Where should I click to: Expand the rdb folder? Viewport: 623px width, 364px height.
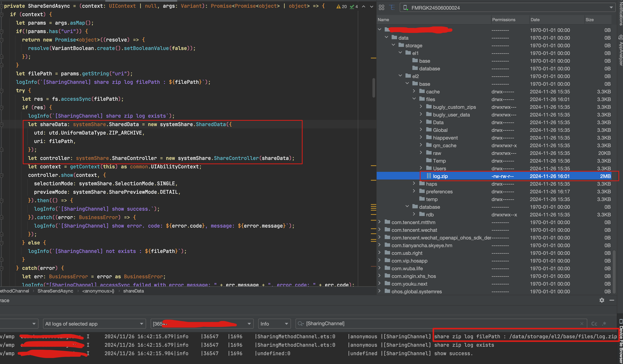coord(414,214)
